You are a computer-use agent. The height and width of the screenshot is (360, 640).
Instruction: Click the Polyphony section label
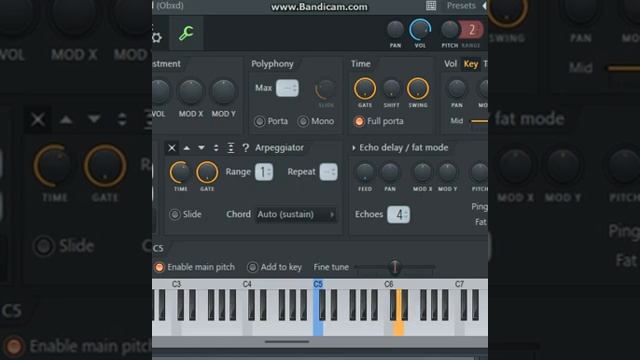coord(272,64)
